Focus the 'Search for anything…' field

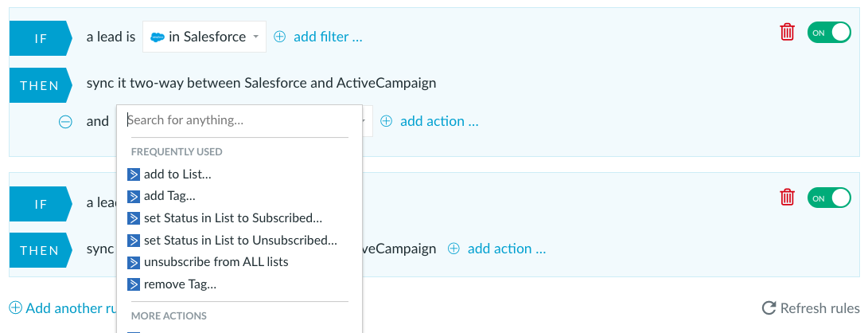(238, 119)
